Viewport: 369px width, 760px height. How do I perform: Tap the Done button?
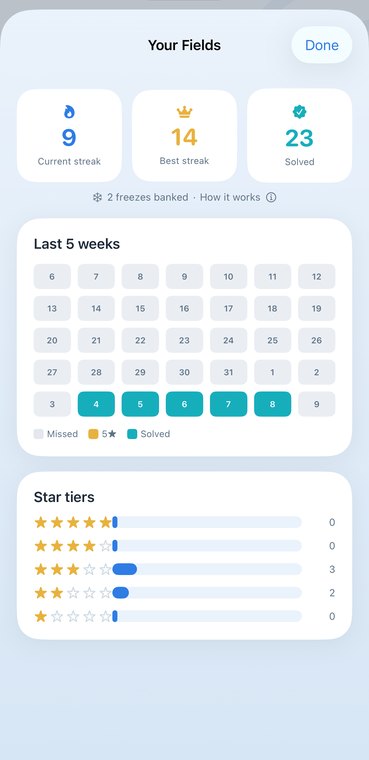[x=321, y=45]
